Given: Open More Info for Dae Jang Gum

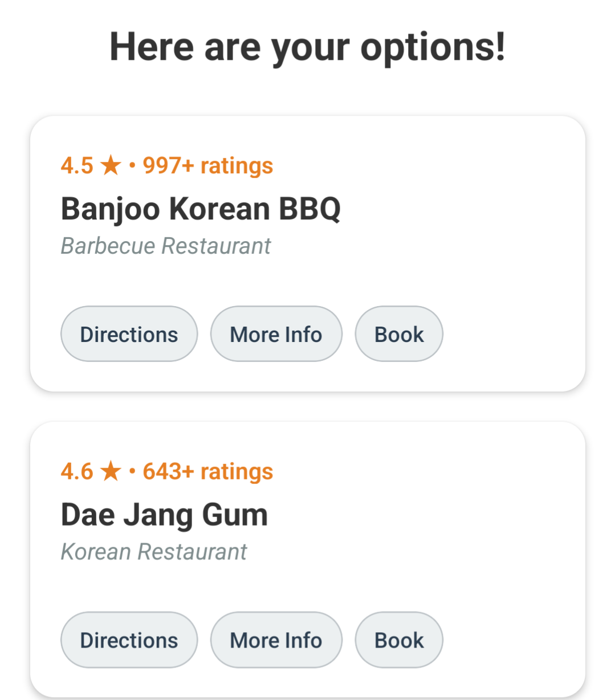Looking at the screenshot, I should 276,640.
